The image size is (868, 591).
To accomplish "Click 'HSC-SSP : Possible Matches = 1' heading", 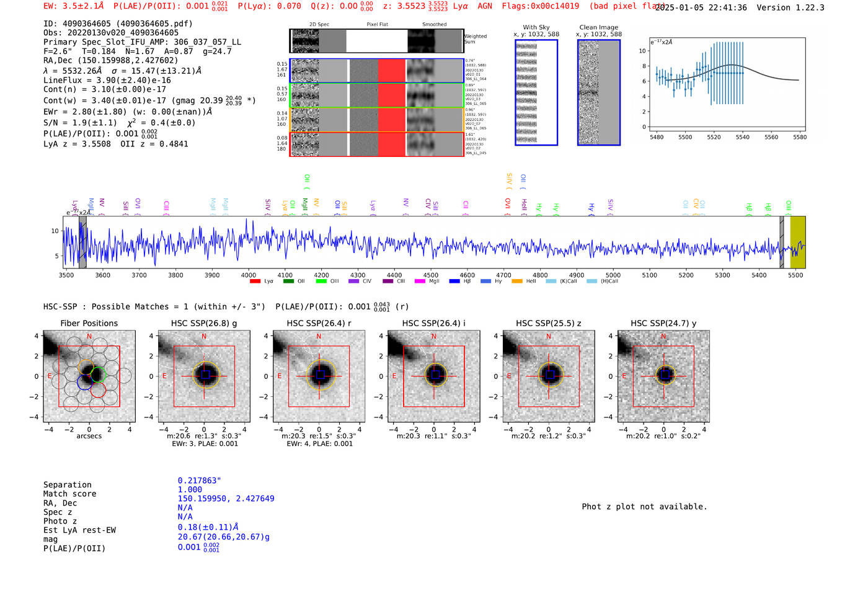I will tap(154, 307).
